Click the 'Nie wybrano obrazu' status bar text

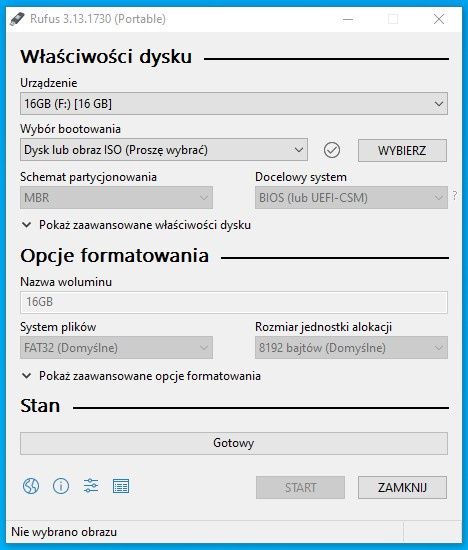coord(64,532)
